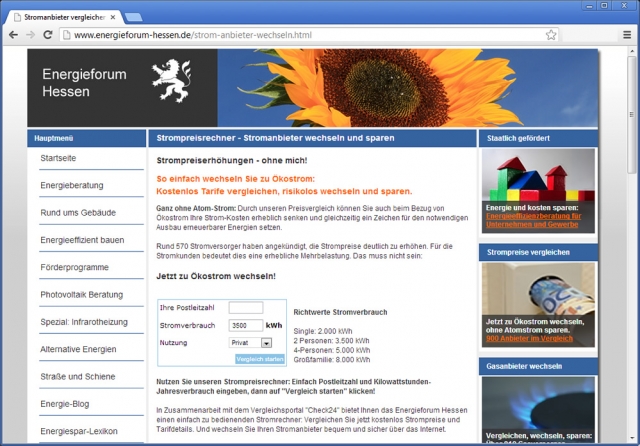Screen dimensions: 640x446
Task: Open the Chrome hamburger menu
Action: coord(627,35)
